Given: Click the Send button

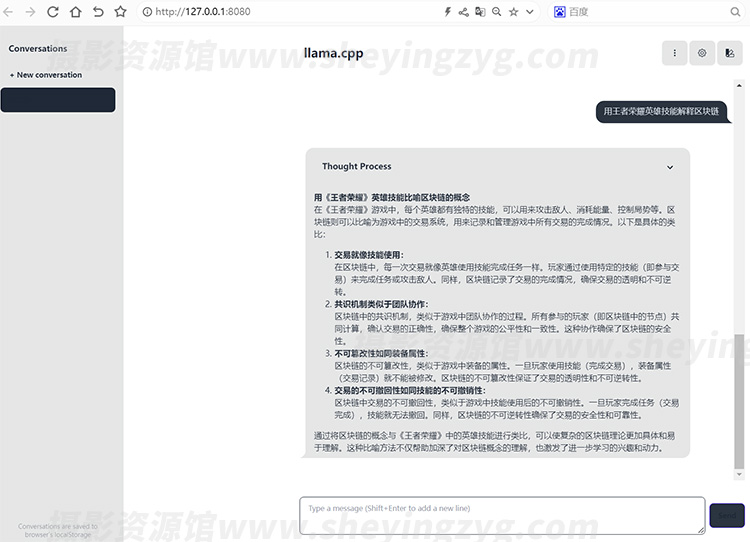Looking at the screenshot, I should pyautogui.click(x=727, y=515).
